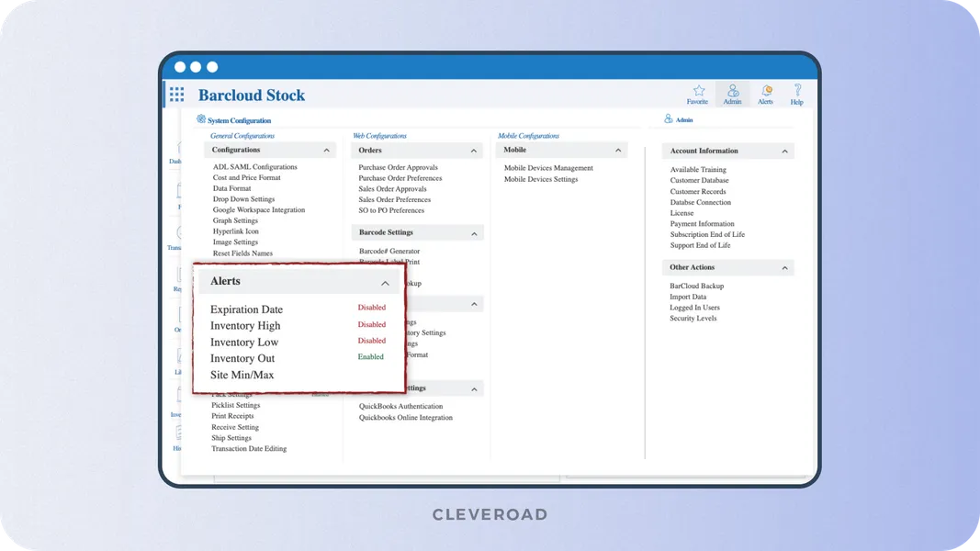Open the Alerts bell icon
The width and height of the screenshot is (980, 551).
click(x=766, y=91)
